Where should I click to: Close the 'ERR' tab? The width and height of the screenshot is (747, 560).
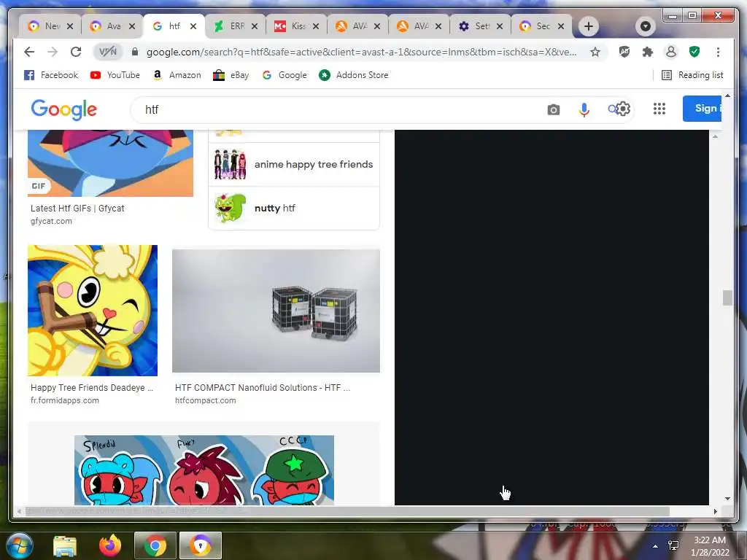pos(255,26)
